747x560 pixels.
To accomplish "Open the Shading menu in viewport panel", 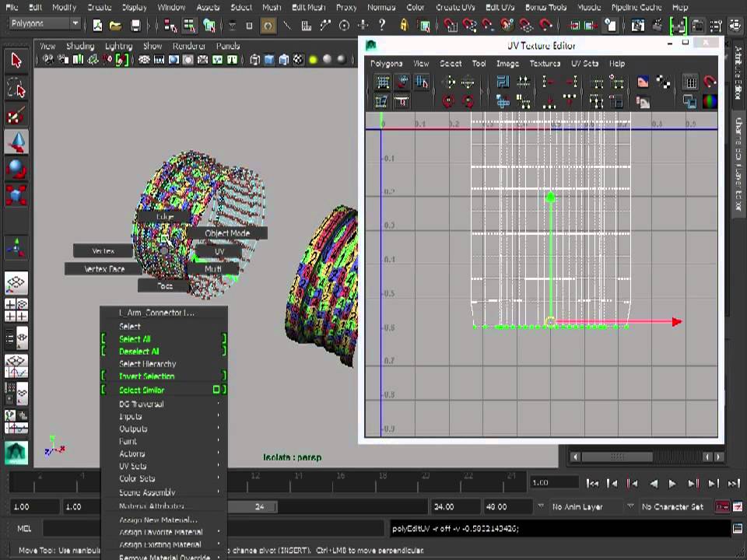I will point(80,46).
